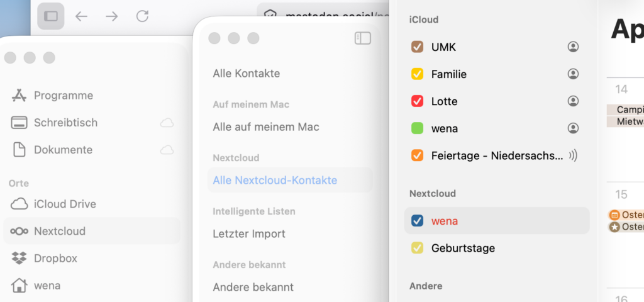
Task: Toggle the Lotte calendar checkbox
Action: point(416,101)
